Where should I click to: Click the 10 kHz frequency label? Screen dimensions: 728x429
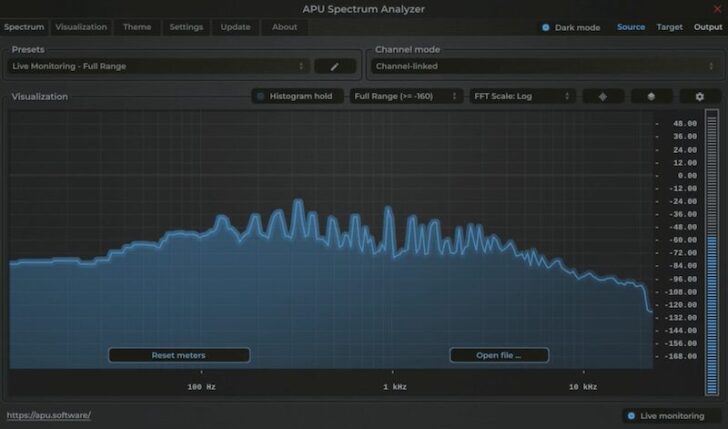[x=583, y=387]
